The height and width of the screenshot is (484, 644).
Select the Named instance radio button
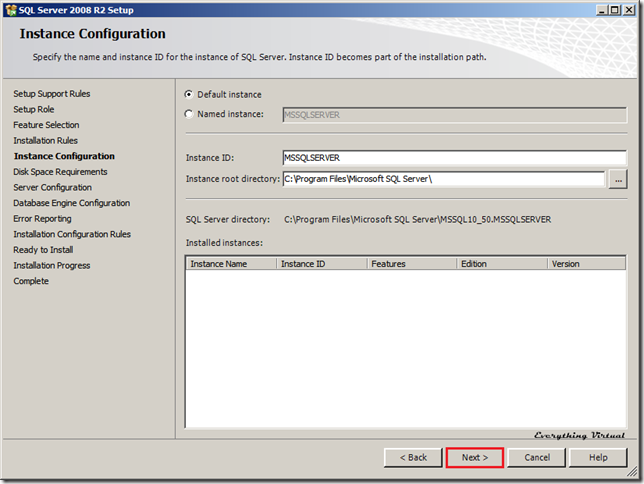coord(189,114)
